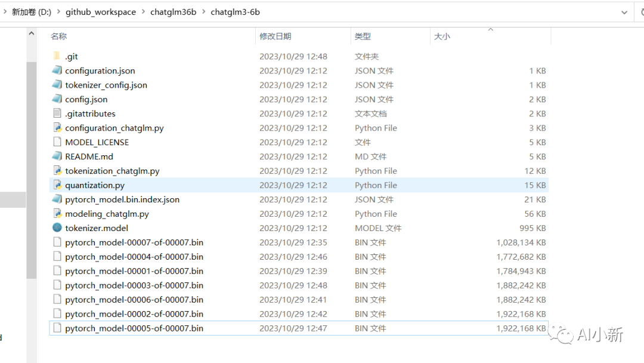644x363 pixels.
Task: Sort by 修改日期 column header
Action: pyautogui.click(x=275, y=36)
